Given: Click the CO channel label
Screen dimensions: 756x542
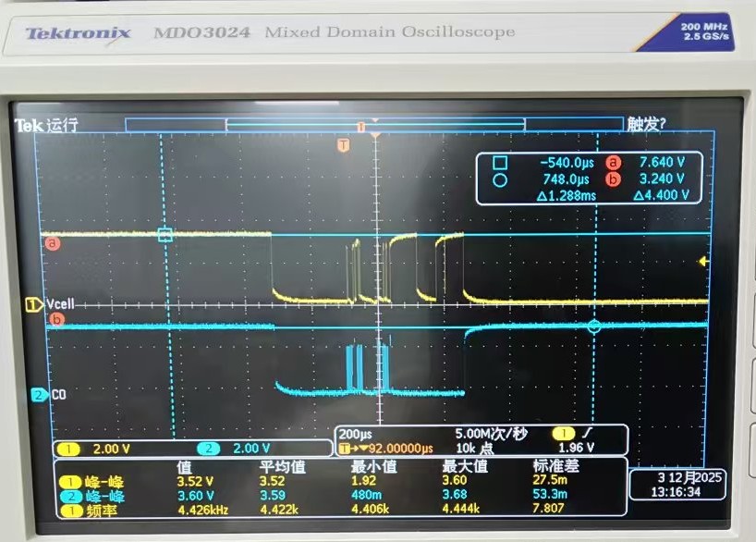Looking at the screenshot, I should click(58, 395).
